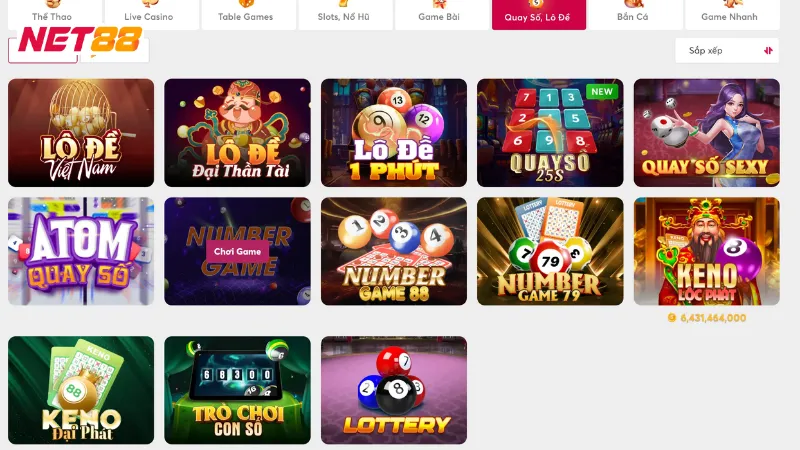
Task: Open the Quay Số Sexy game
Action: click(x=707, y=133)
